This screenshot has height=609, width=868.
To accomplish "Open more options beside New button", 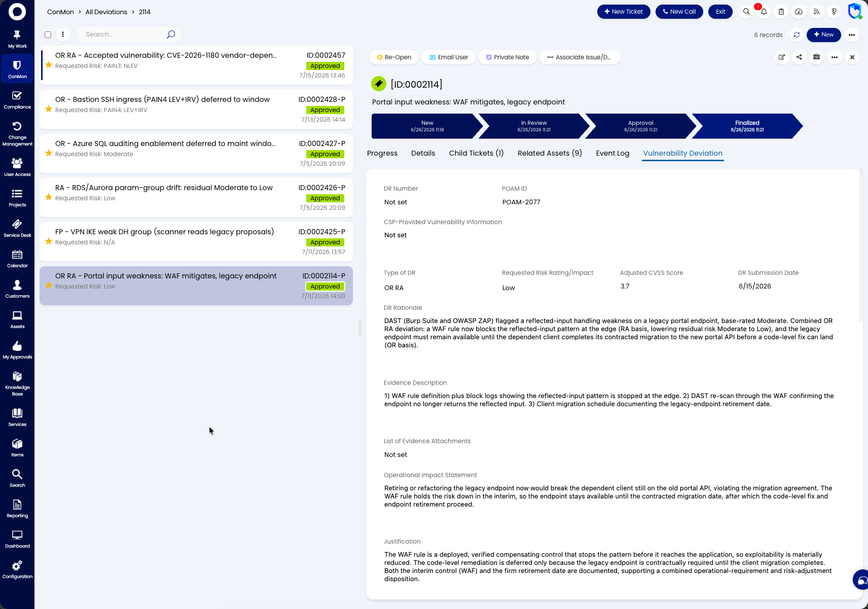I will 852,35.
